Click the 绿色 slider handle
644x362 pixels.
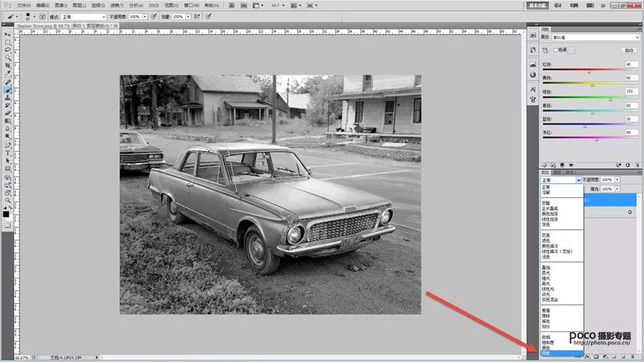(x=610, y=99)
